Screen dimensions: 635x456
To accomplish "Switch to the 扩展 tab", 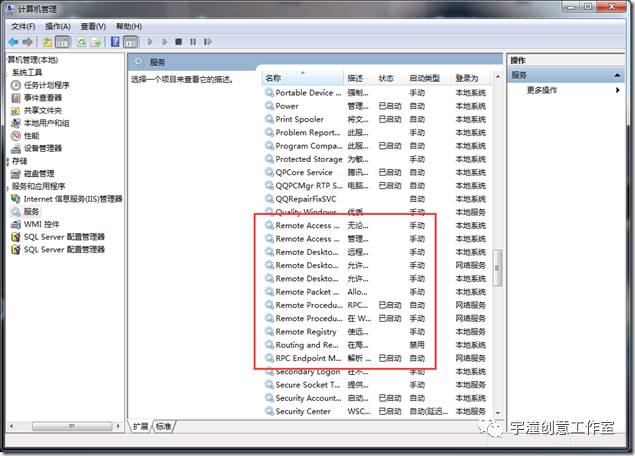I will coord(141,426).
